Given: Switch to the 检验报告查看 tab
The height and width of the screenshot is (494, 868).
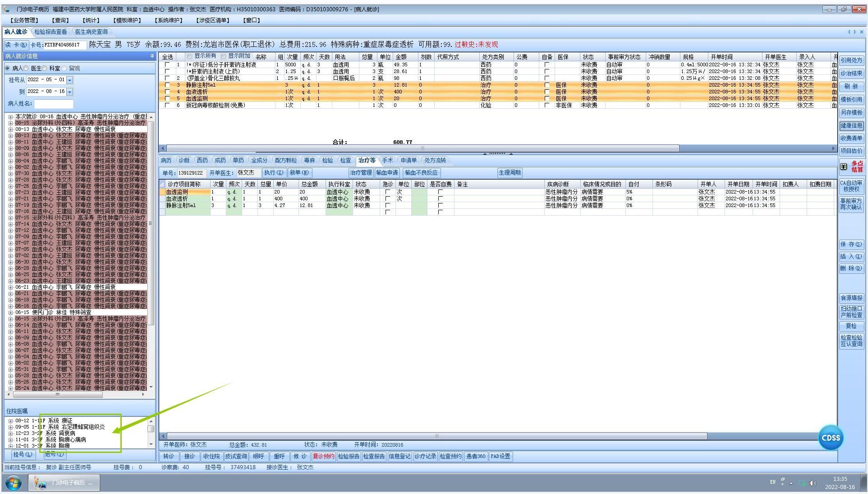Looking at the screenshot, I should point(51,32).
